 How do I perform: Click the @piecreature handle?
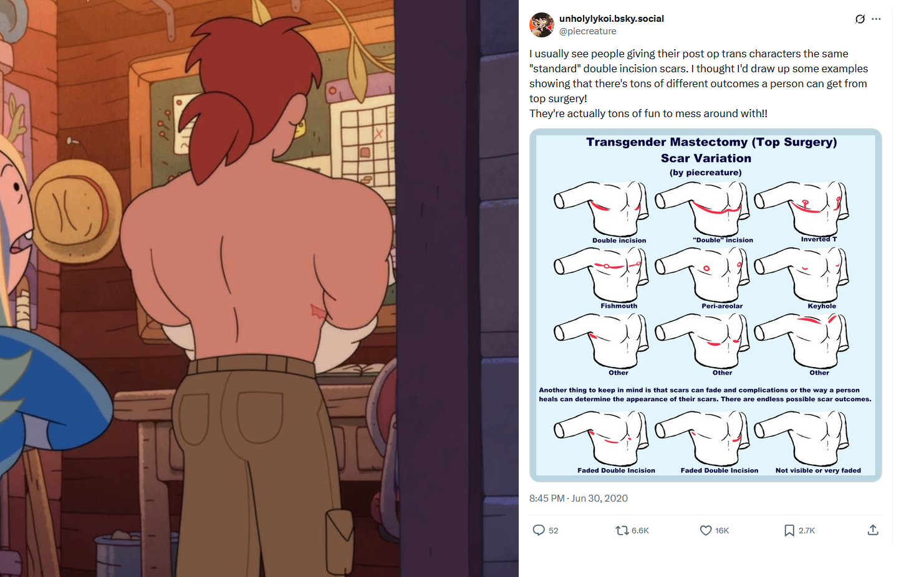[587, 31]
